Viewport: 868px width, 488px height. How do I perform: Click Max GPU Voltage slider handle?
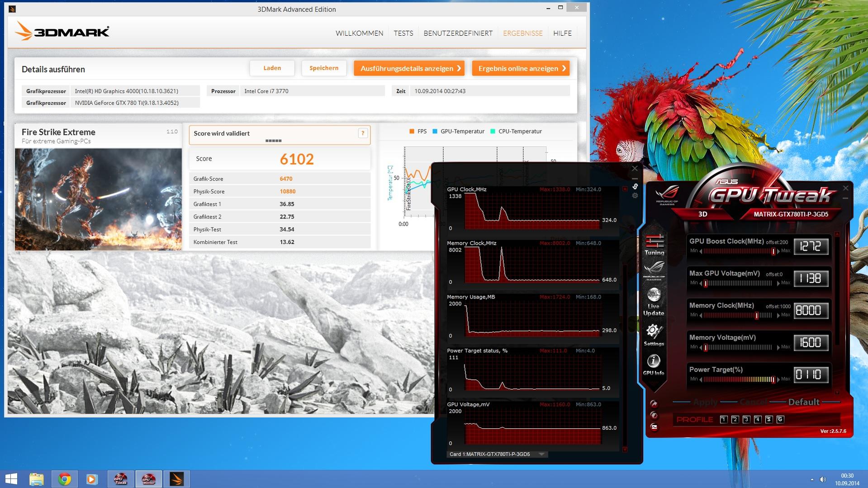pos(706,283)
